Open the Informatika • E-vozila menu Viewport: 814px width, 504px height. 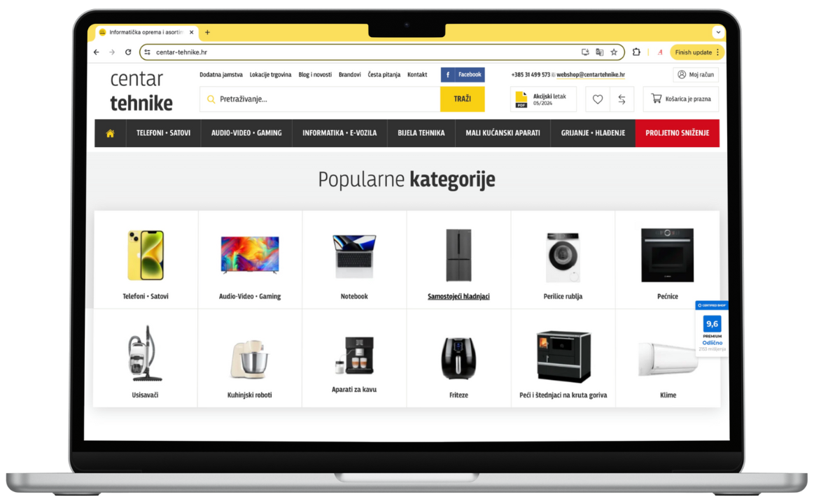point(339,134)
